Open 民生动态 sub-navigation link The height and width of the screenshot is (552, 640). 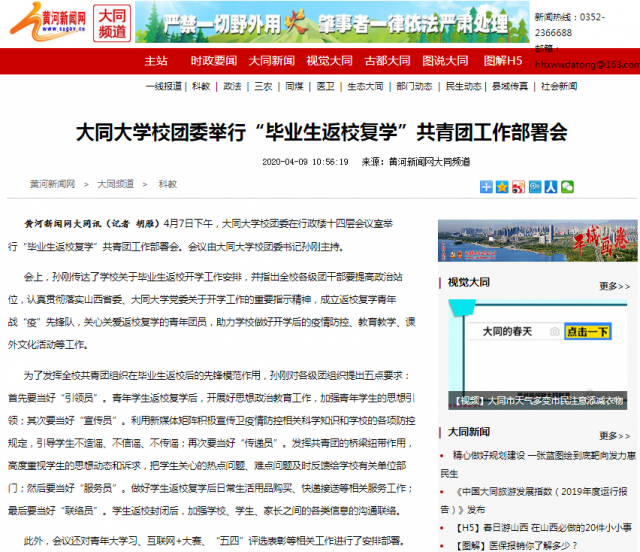464,86
